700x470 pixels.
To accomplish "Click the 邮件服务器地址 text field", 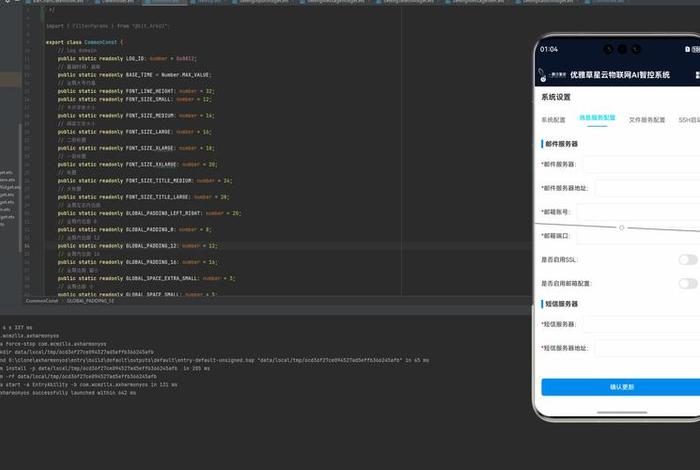I will click(x=646, y=188).
